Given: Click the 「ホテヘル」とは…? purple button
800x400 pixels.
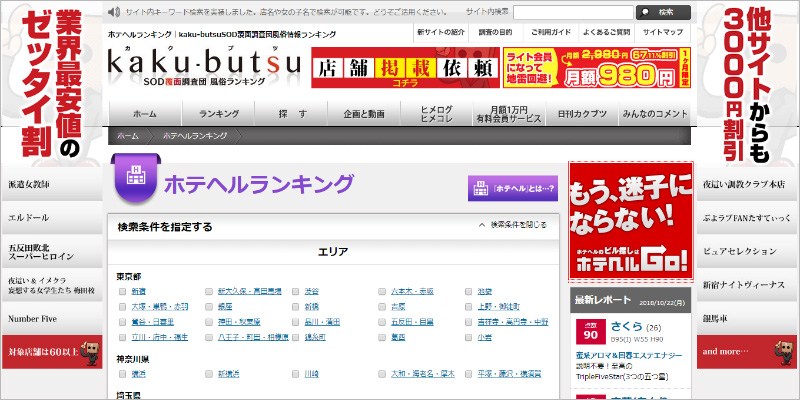Looking at the screenshot, I should [x=513, y=189].
